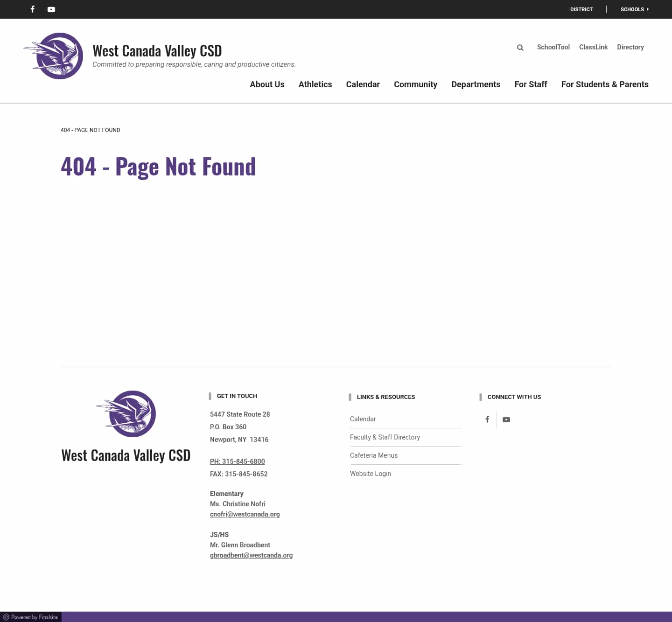Open the SchoolTool portal
This screenshot has height=622, width=672.
pyautogui.click(x=553, y=47)
